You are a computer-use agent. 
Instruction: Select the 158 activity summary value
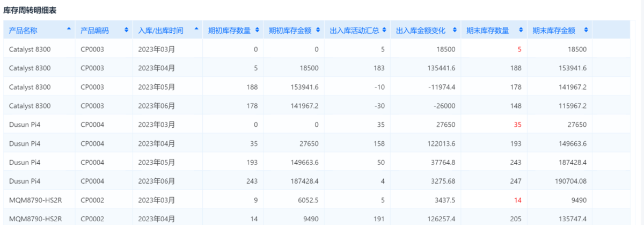coord(379,143)
